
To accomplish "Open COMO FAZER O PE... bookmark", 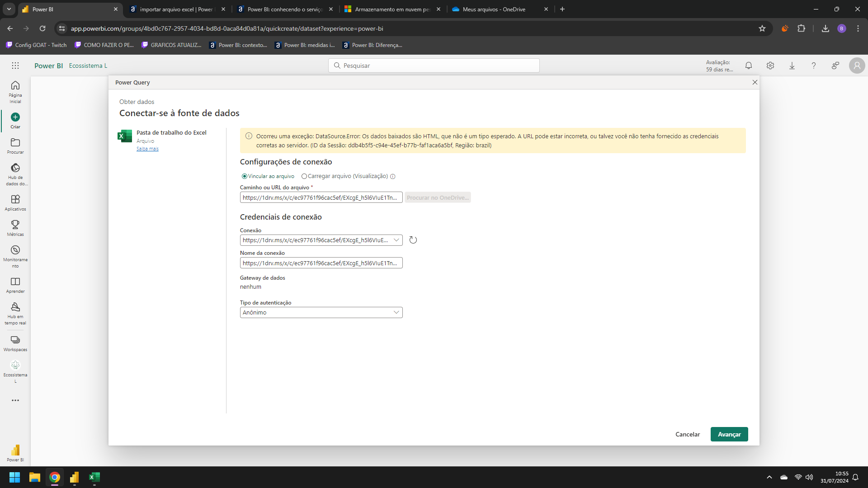I will [104, 45].
